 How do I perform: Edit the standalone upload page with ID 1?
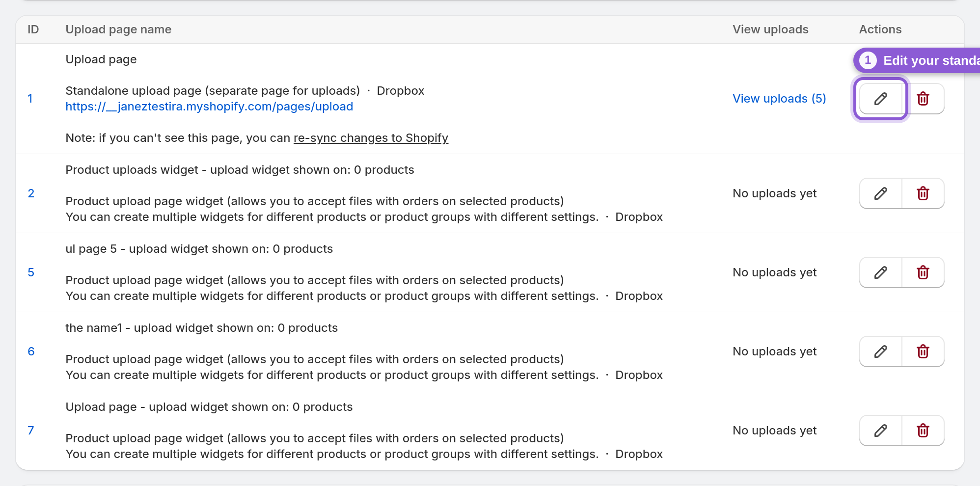point(881,99)
